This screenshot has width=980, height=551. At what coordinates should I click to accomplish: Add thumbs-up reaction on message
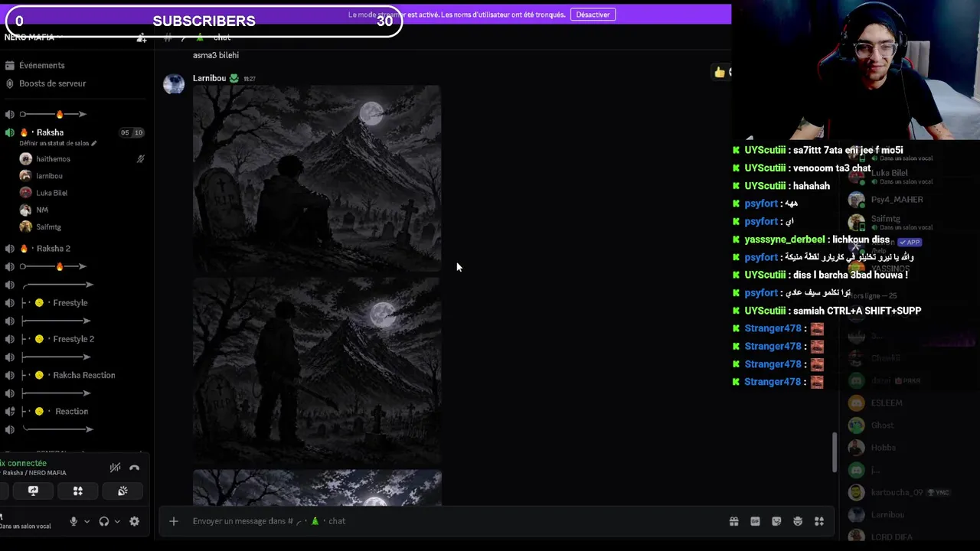pos(720,72)
